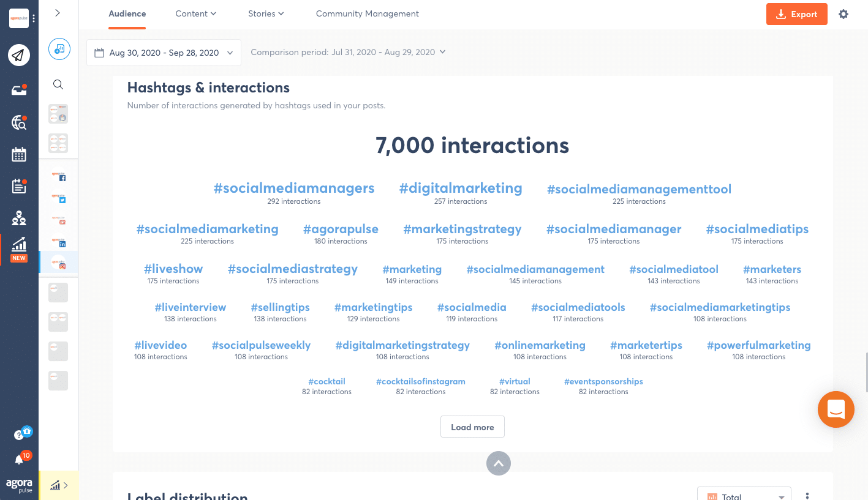Select the Facebook profile in the sidebar
This screenshot has width=868, height=500.
pos(59,176)
